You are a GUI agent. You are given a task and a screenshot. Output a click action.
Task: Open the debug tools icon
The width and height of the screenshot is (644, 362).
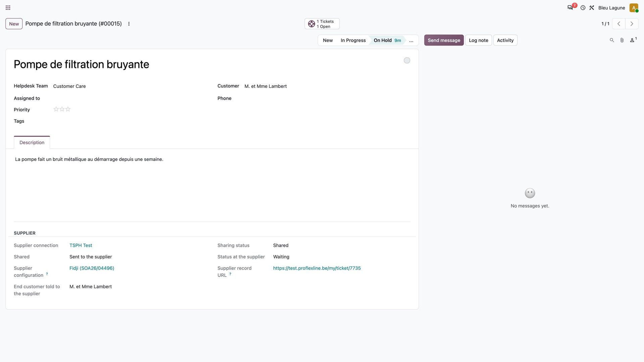coord(592,8)
